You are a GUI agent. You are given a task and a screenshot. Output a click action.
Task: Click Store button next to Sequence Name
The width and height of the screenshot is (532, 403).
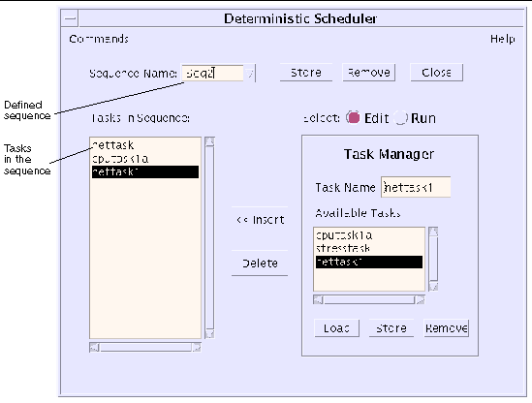click(306, 73)
